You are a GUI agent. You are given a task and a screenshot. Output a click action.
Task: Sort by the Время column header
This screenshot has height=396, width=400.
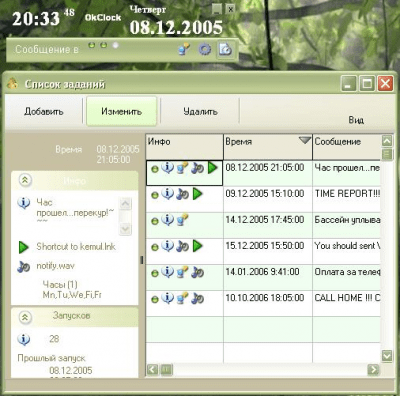(x=268, y=147)
